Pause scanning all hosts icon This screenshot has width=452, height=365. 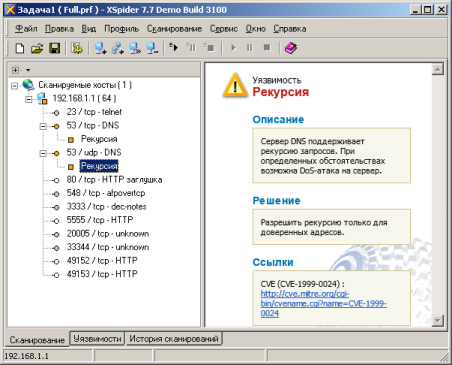point(191,48)
